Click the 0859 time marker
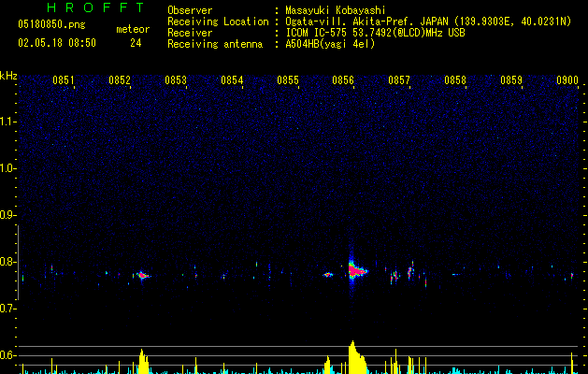Image resolution: width=588 pixels, height=374 pixels. 511,80
